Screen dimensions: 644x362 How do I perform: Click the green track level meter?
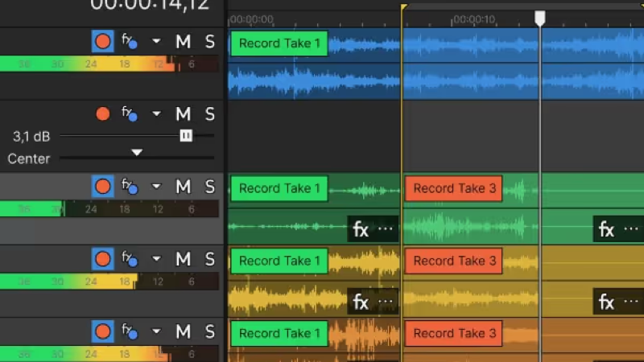click(109, 209)
